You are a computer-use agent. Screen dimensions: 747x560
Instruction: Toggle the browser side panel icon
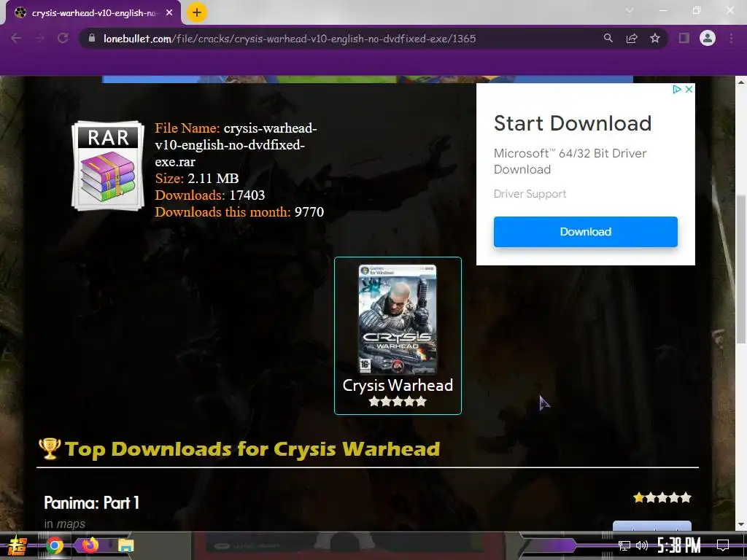click(684, 38)
